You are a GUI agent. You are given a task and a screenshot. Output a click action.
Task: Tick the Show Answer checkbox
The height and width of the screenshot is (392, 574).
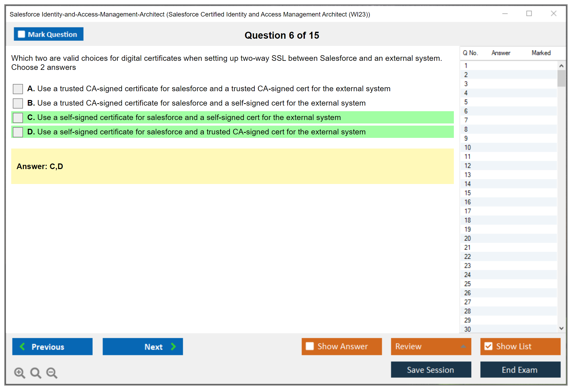tap(310, 346)
